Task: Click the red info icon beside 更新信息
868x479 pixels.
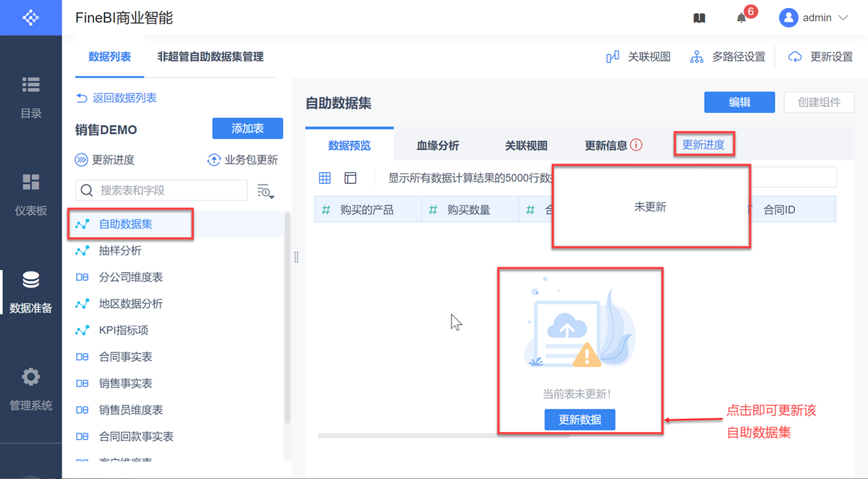Action: pos(637,145)
